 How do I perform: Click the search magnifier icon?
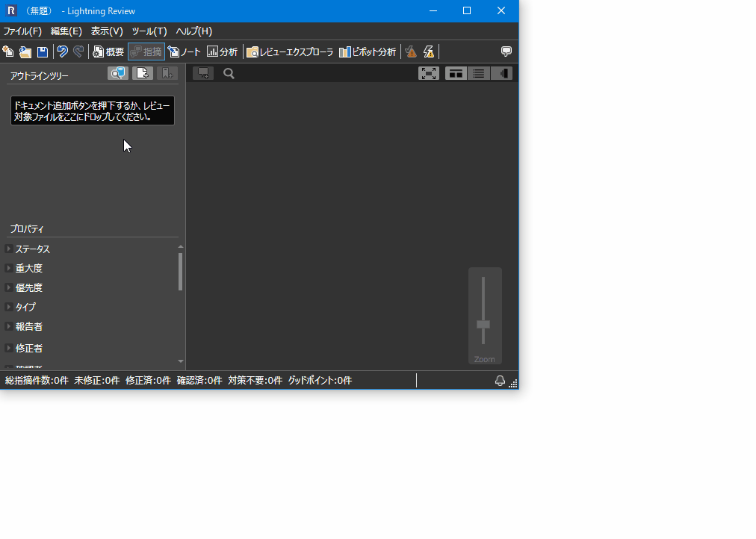point(229,73)
